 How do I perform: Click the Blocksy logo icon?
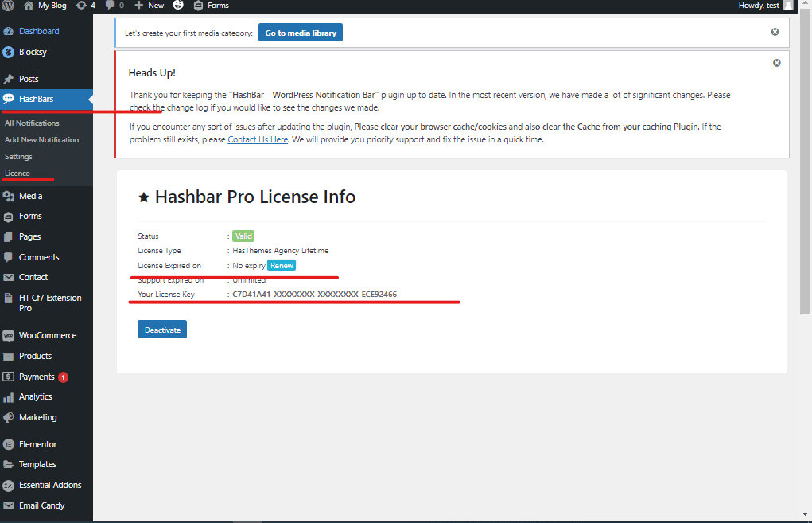[8, 52]
